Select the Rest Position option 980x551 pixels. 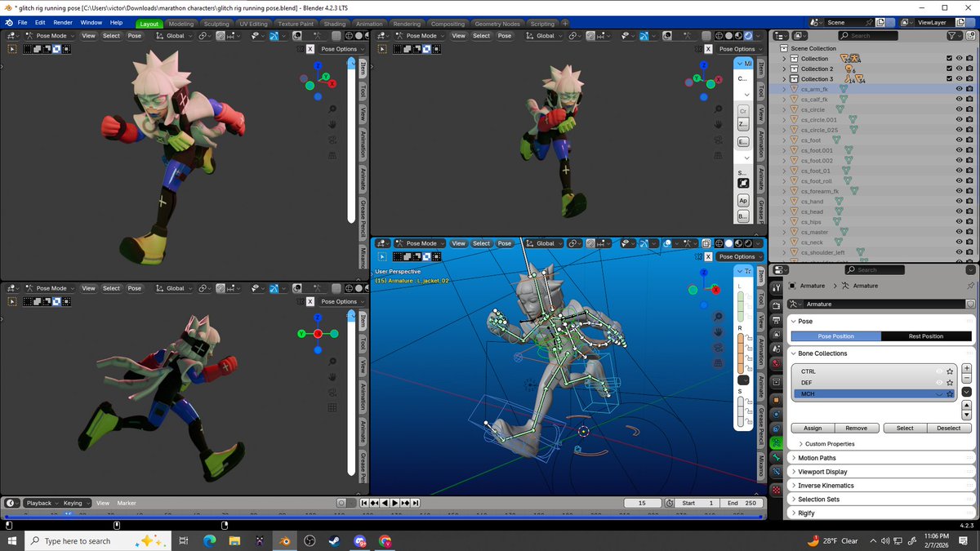point(926,336)
